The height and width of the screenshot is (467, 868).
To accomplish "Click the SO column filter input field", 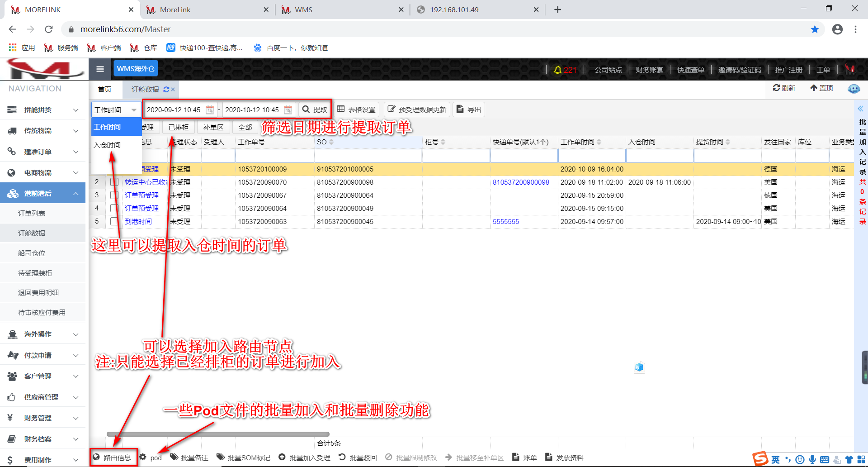I will [368, 156].
